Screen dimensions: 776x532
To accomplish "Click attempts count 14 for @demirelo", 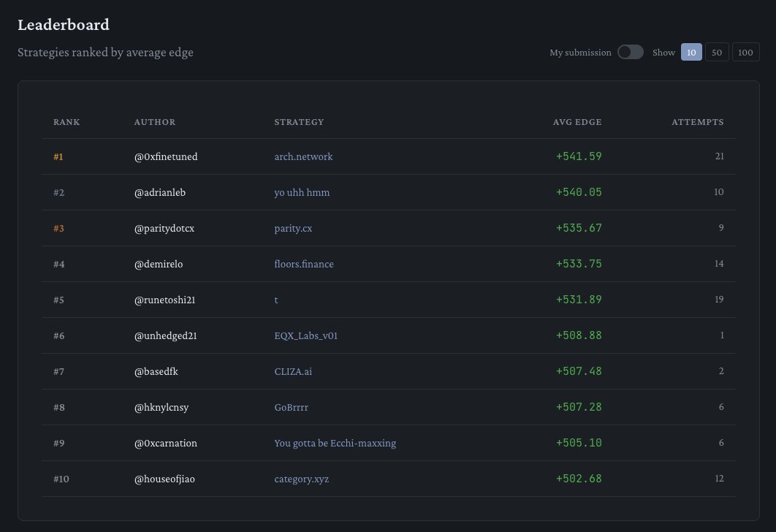I will click(x=719, y=263).
